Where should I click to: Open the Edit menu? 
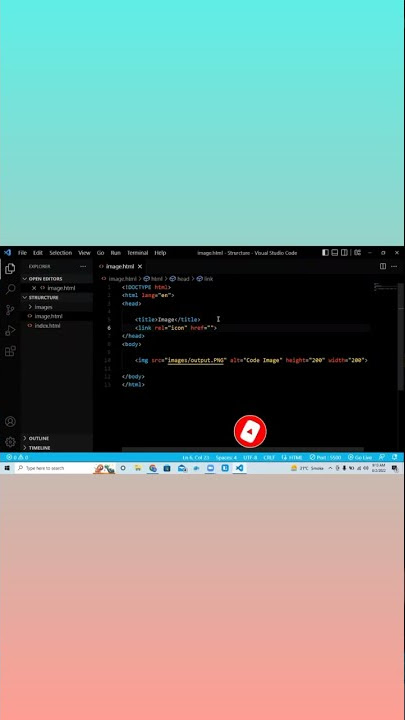(x=38, y=253)
